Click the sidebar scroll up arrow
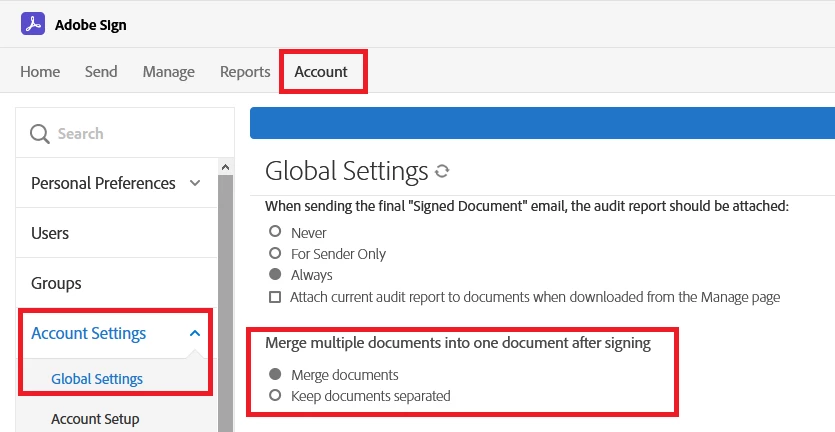The image size is (835, 432). 225,167
